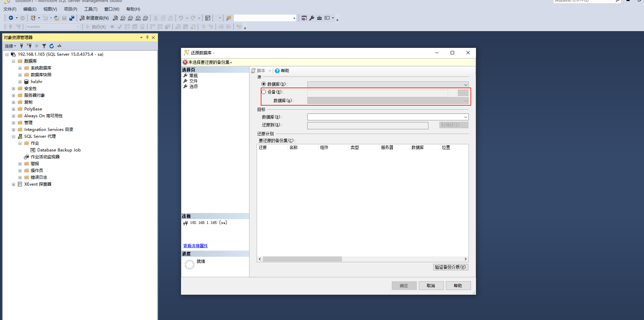The width and height of the screenshot is (644, 320).
Task: Open Activity Monitor from the Object Explorer toolbar
Action: (x=59, y=46)
